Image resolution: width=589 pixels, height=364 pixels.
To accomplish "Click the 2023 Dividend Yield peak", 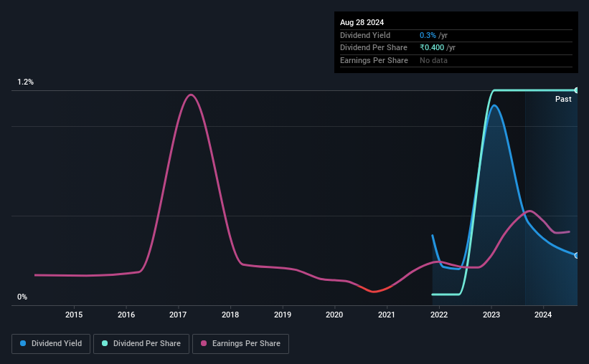I will coord(494,105).
